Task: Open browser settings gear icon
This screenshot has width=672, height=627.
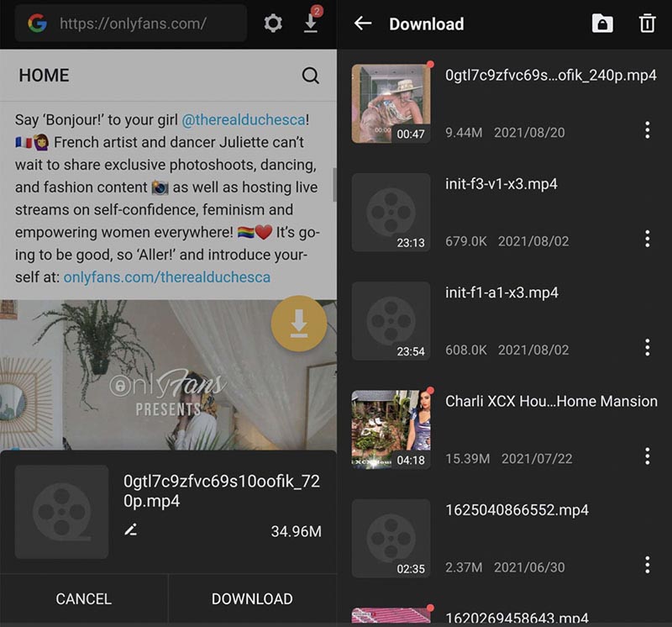Action: [x=273, y=24]
